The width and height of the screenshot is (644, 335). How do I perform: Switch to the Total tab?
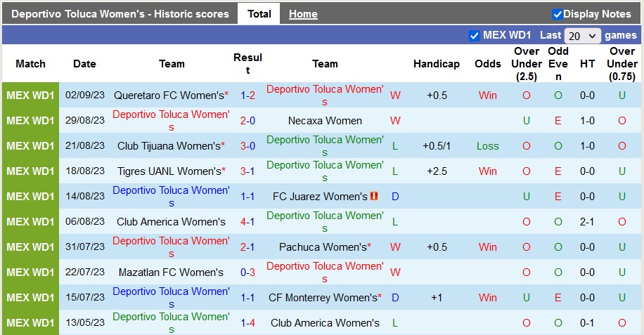(x=259, y=14)
